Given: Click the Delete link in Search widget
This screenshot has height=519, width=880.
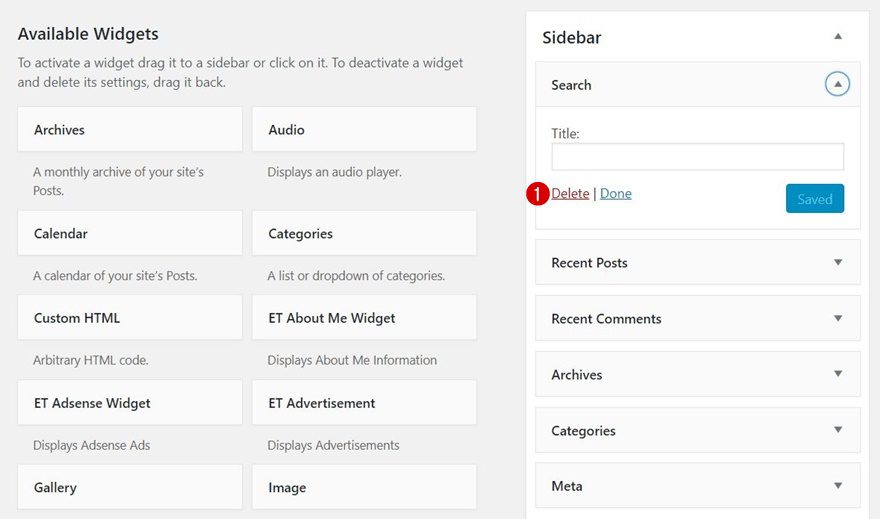Looking at the screenshot, I should (x=570, y=193).
